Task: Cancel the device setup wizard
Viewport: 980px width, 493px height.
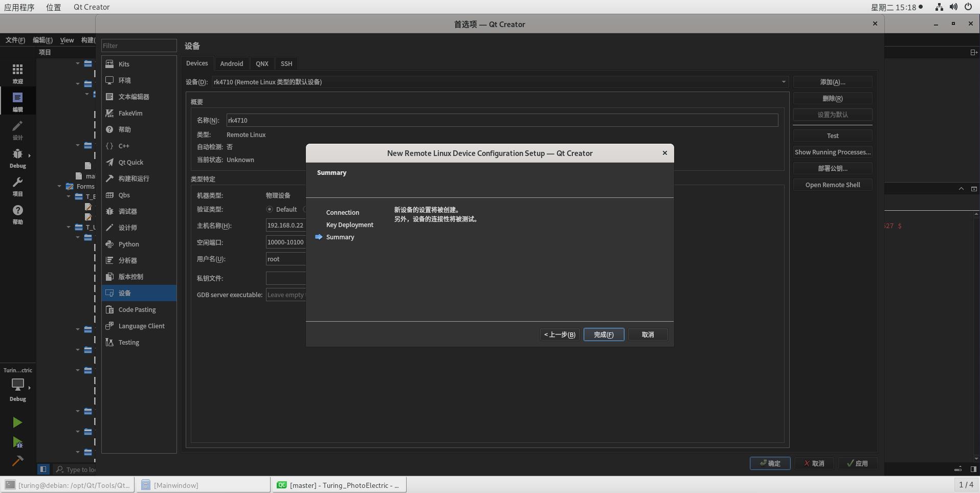Action: pos(648,334)
